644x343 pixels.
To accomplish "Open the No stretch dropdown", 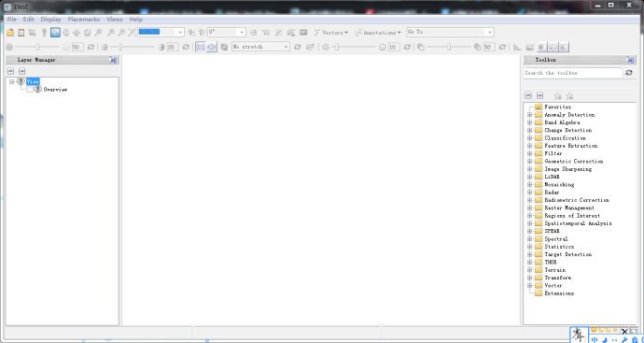I will [x=286, y=48].
